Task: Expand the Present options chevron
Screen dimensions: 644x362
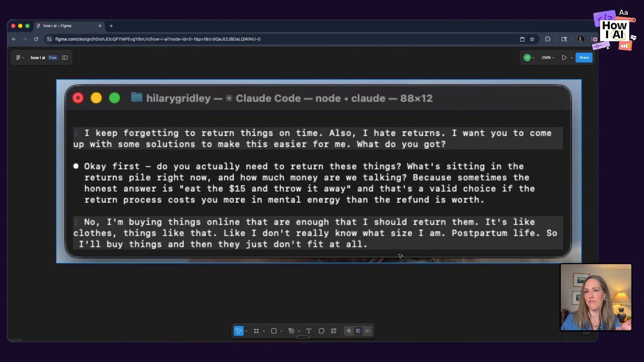Action: [x=572, y=58]
